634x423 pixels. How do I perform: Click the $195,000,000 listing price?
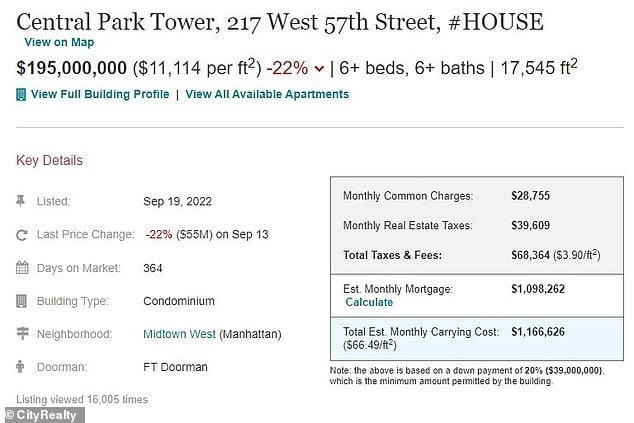click(x=71, y=69)
